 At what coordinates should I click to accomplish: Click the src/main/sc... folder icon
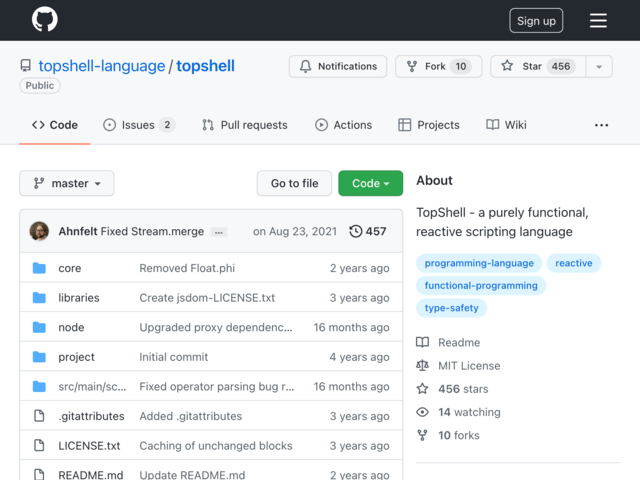39,386
